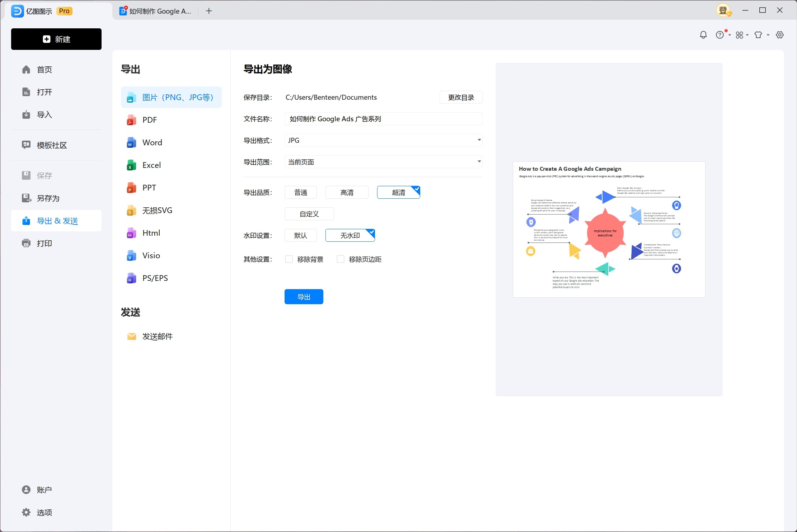Open the notification bell

pos(703,35)
